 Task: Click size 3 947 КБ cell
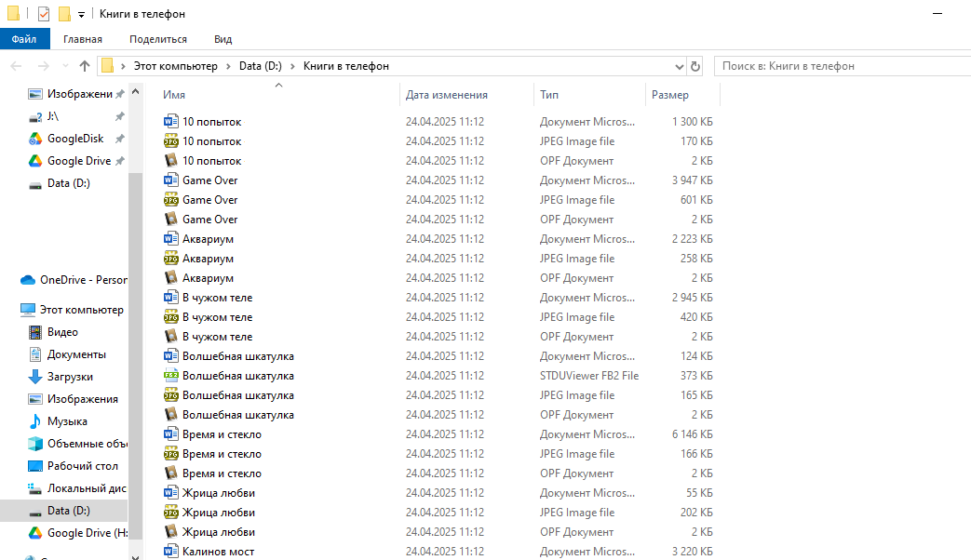tap(693, 180)
